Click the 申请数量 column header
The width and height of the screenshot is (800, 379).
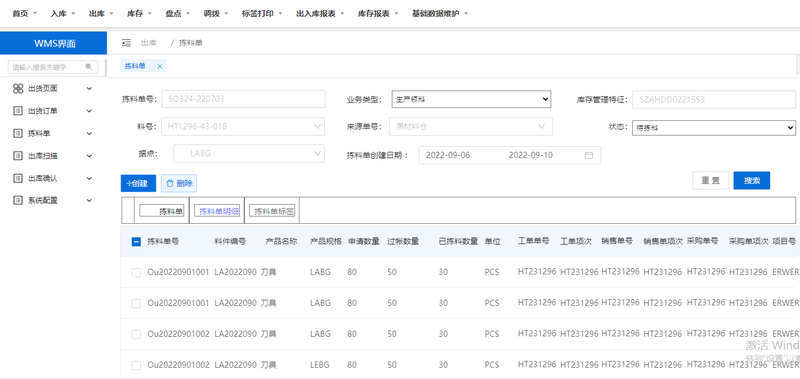364,242
